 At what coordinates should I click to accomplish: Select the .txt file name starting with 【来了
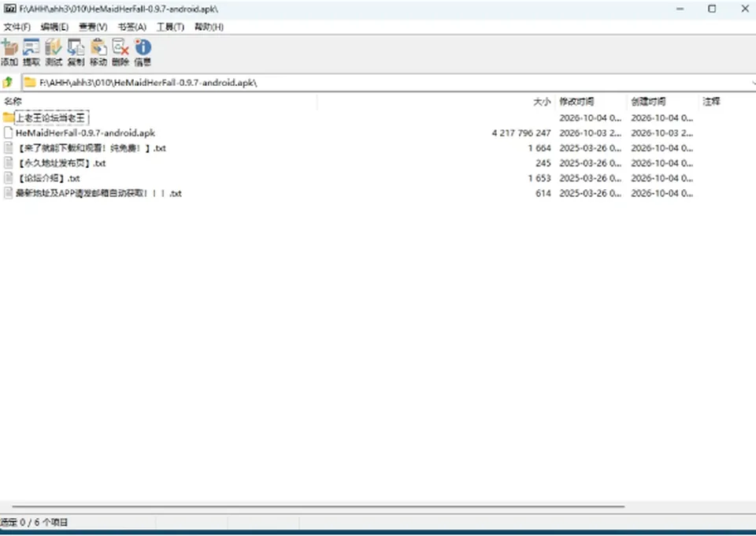coord(91,148)
